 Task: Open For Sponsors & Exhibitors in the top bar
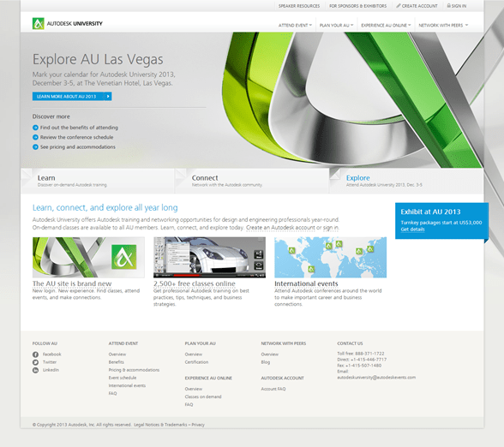click(357, 6)
